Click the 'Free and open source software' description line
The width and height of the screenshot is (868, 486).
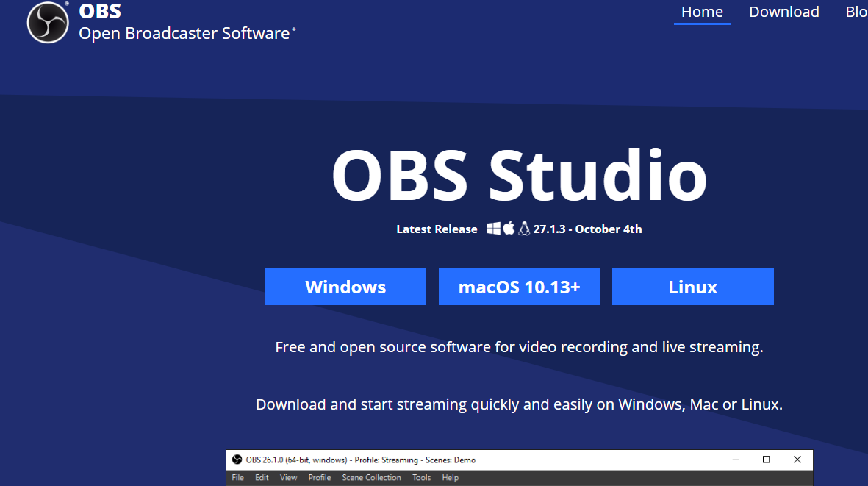pyautogui.click(x=519, y=347)
